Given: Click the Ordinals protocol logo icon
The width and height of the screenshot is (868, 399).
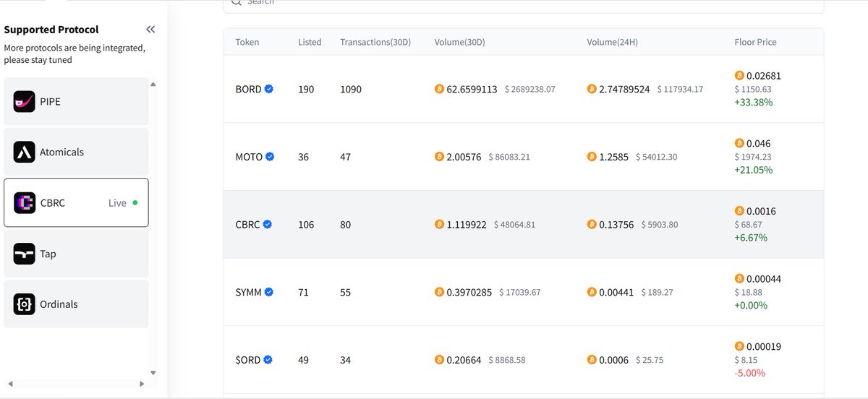Looking at the screenshot, I should click(25, 304).
